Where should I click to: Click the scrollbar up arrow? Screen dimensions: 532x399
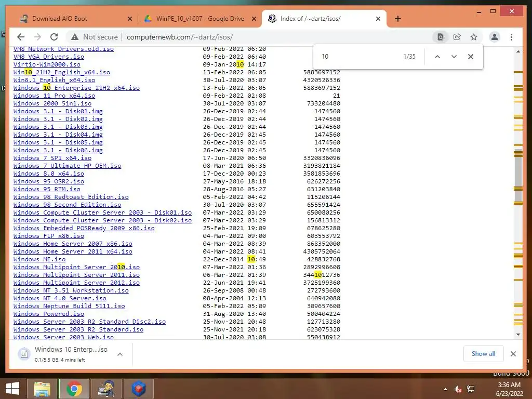coord(518,51)
